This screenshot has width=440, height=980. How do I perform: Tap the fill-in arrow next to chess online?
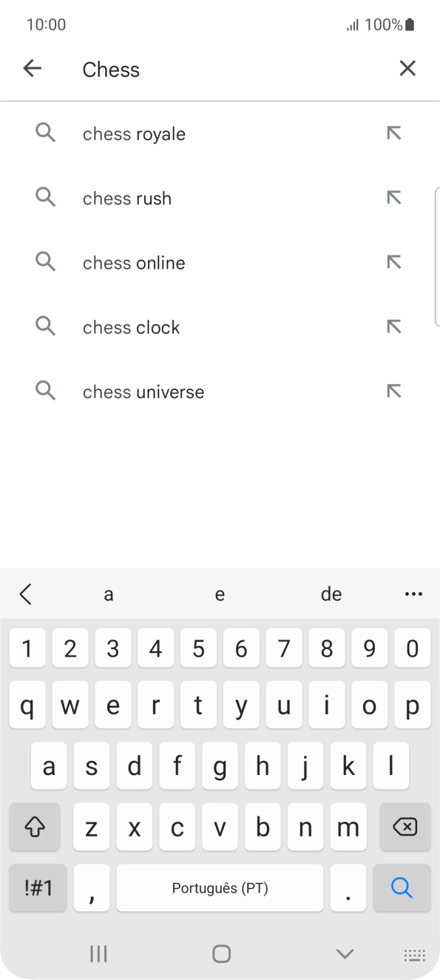pos(394,262)
